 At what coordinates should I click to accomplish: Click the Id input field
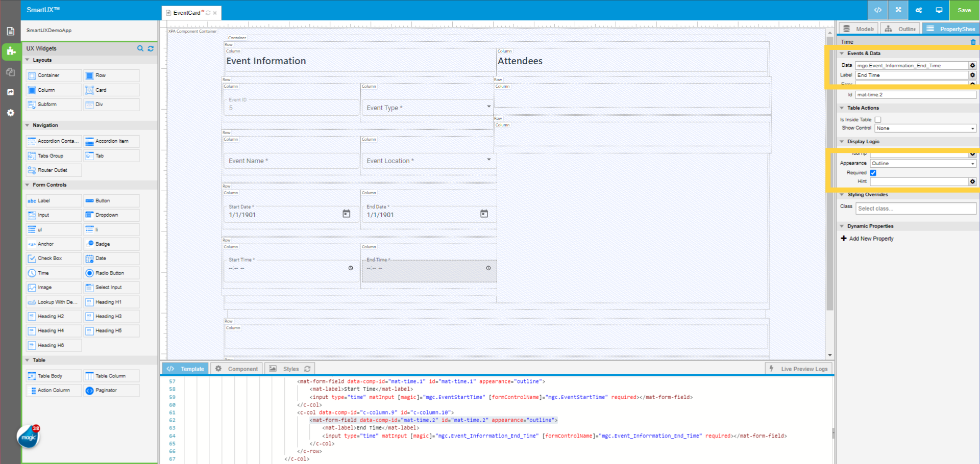pos(915,95)
